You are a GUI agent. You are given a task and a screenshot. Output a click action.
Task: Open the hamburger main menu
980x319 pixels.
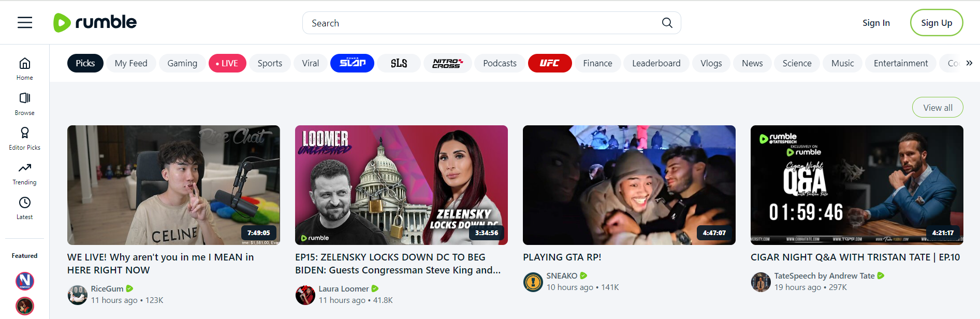(x=25, y=23)
